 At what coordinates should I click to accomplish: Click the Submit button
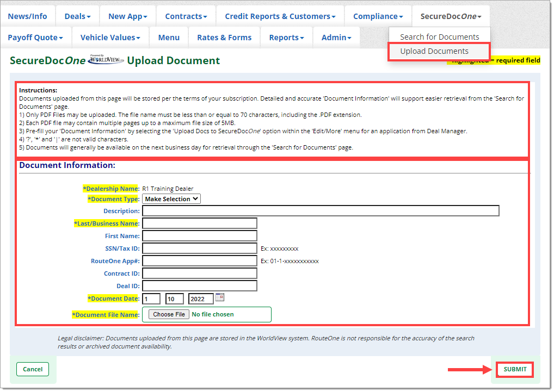click(x=515, y=370)
